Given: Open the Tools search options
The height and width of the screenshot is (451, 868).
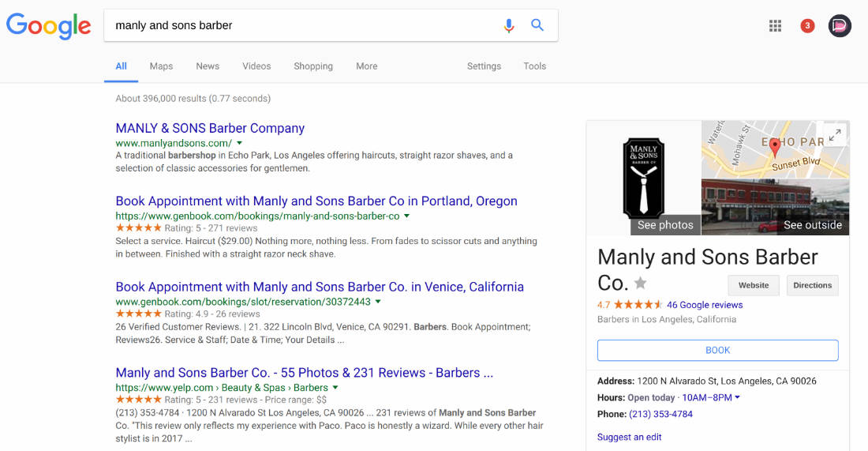Looking at the screenshot, I should point(534,66).
